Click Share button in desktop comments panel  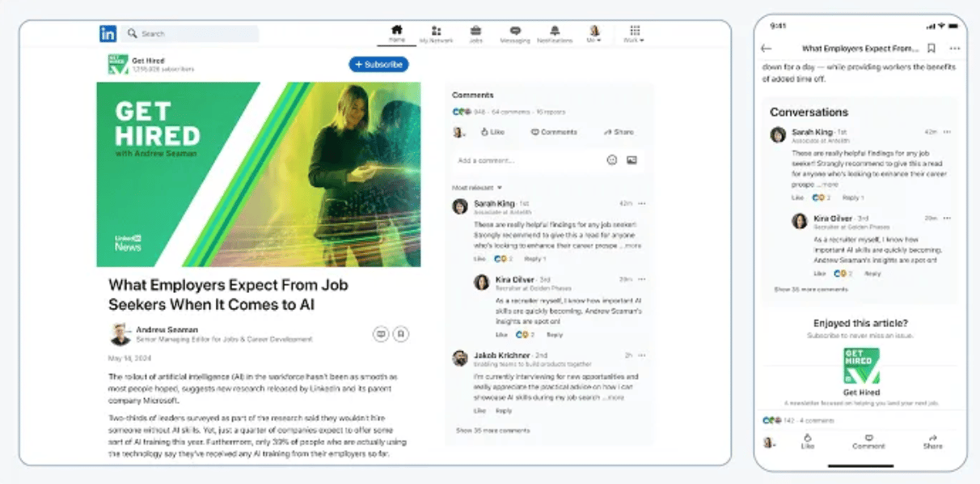pyautogui.click(x=619, y=132)
